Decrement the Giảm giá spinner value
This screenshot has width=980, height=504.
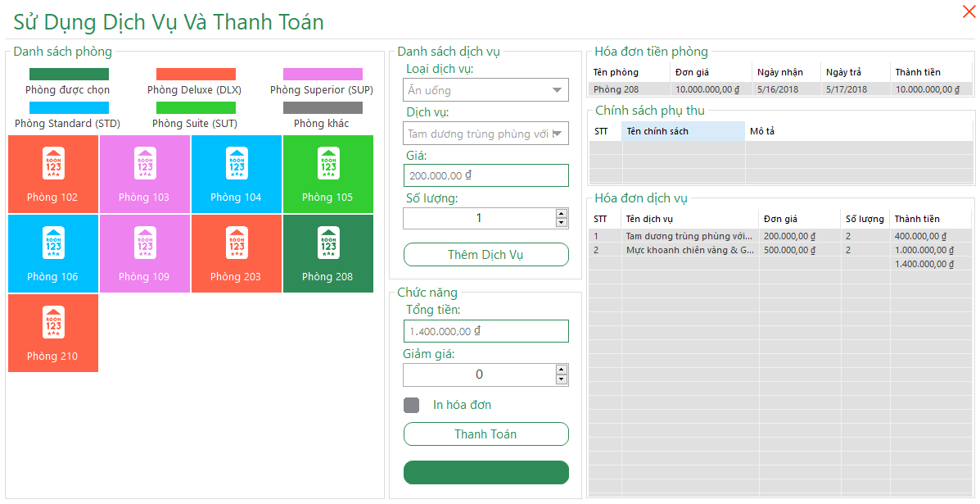tap(562, 379)
